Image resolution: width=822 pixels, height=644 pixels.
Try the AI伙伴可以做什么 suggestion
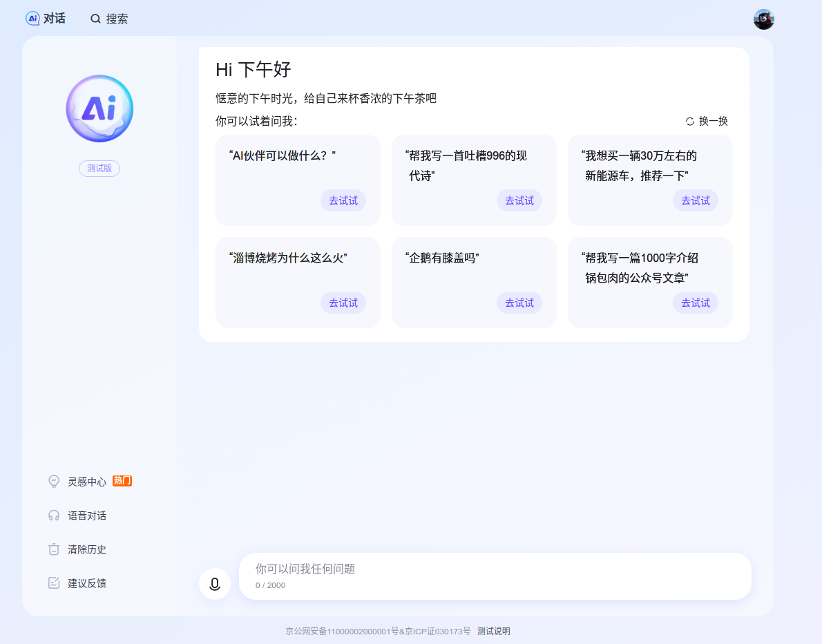click(x=343, y=200)
